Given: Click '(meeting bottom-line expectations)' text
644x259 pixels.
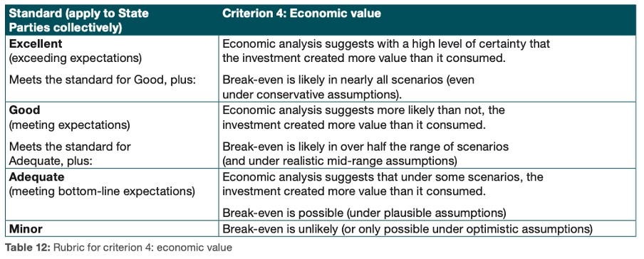Looking at the screenshot, I should pos(101,191).
